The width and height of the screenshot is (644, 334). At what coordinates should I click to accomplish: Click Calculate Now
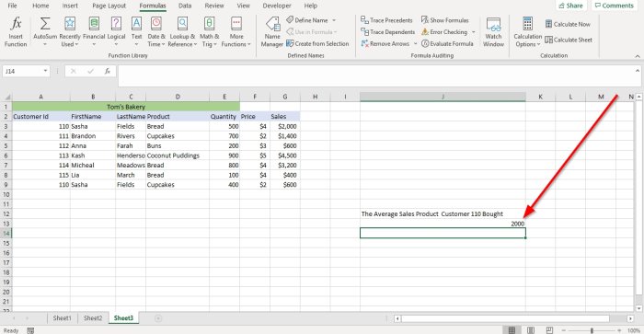[568, 24]
